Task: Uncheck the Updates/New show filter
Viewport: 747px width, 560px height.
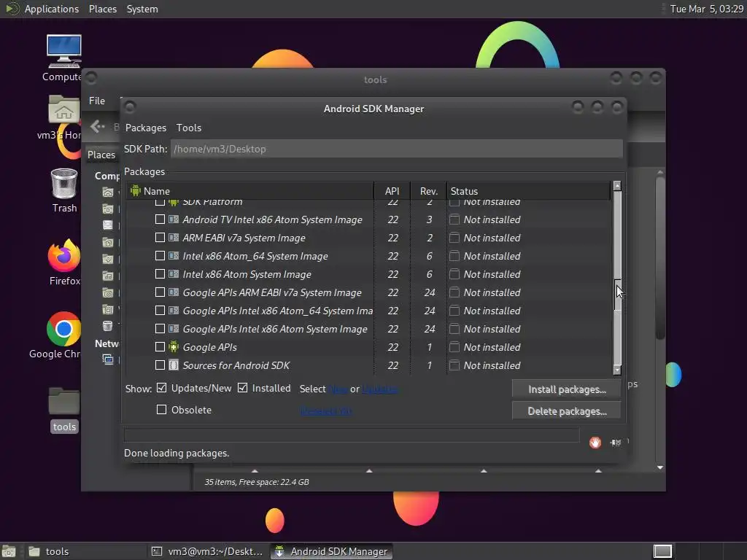Action: click(x=161, y=388)
